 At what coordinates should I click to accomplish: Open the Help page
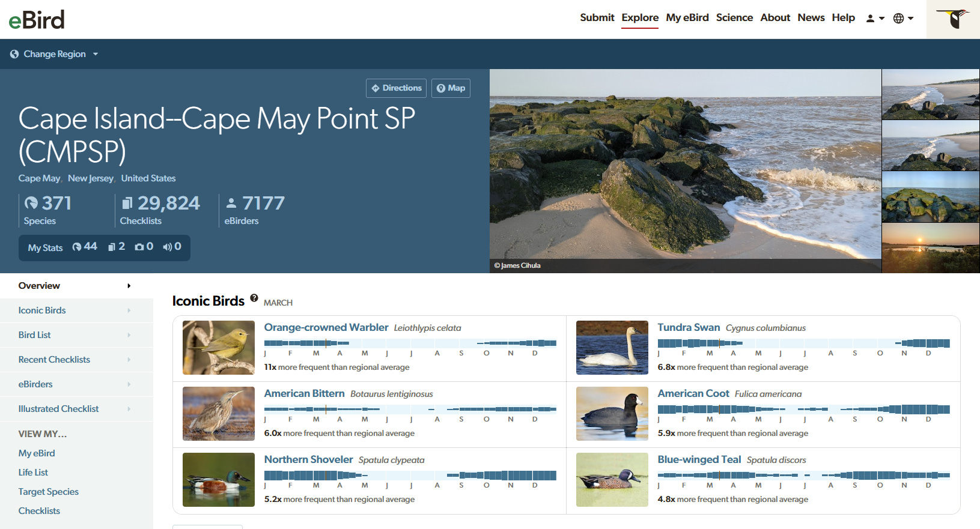[843, 17]
